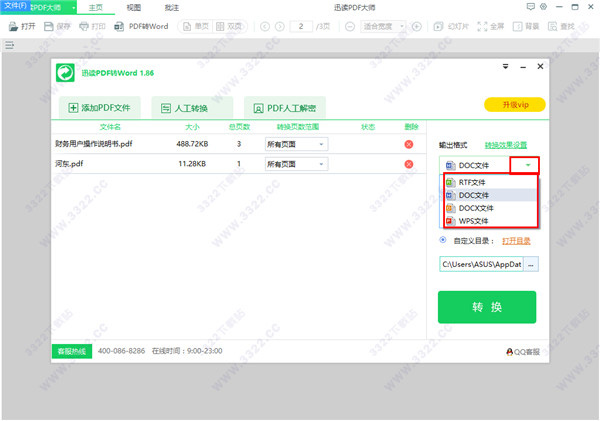Browse output folder with the ... button
The height and width of the screenshot is (421, 600).
click(531, 264)
